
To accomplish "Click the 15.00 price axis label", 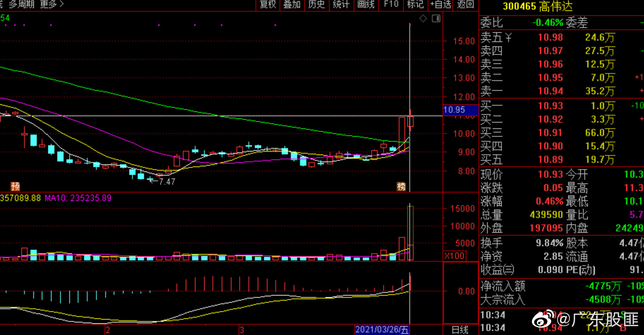I will click(x=464, y=41).
